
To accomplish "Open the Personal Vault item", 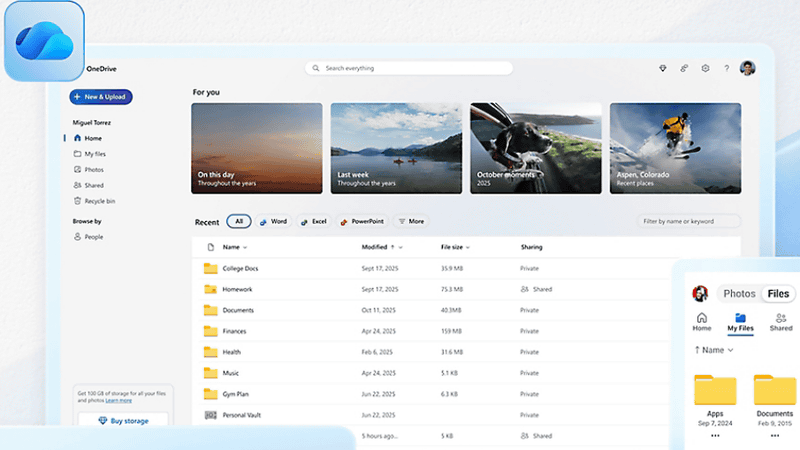I will pyautogui.click(x=241, y=415).
